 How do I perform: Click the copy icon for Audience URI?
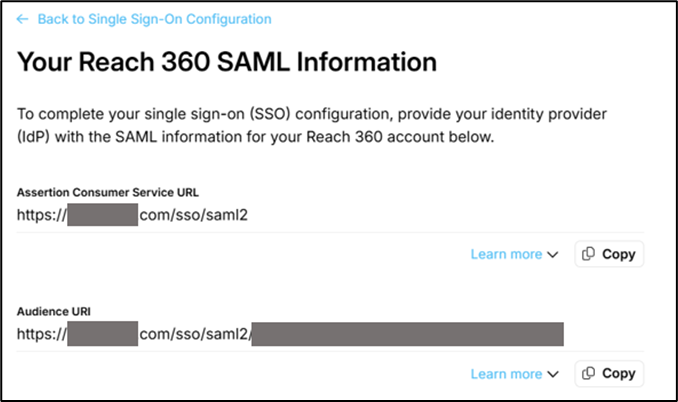[x=589, y=374]
